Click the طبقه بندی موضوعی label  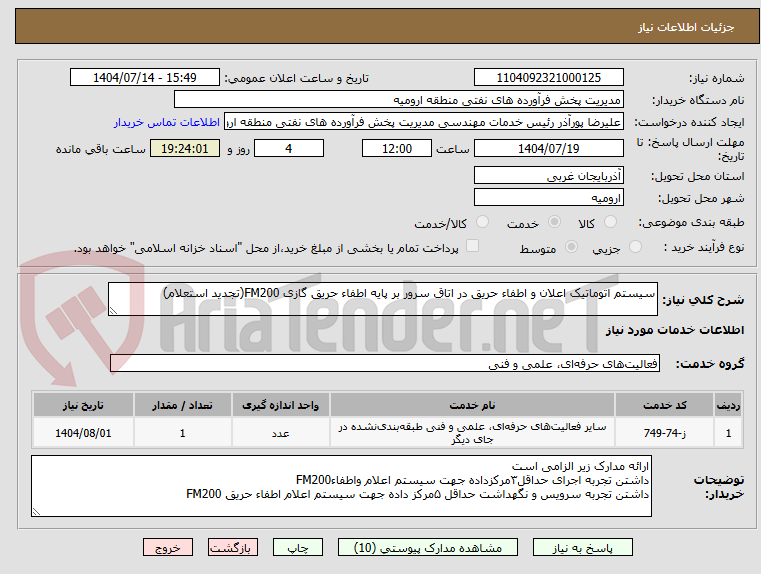pos(691,223)
